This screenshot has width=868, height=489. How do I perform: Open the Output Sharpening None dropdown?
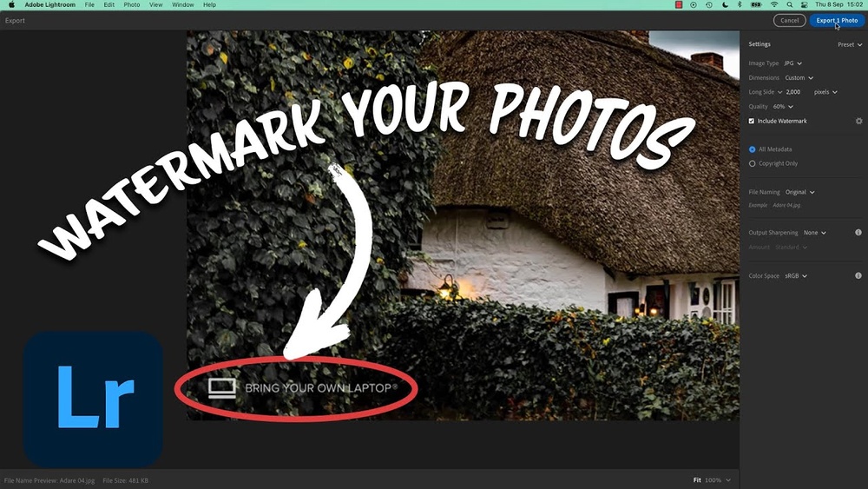click(815, 233)
